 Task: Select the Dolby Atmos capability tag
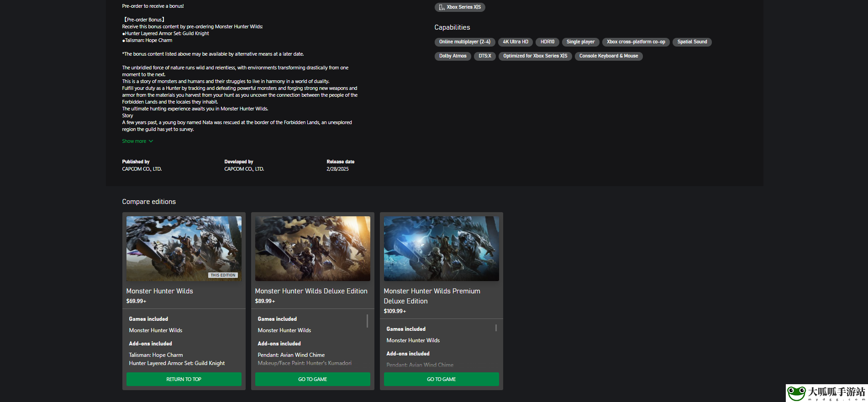click(x=453, y=56)
